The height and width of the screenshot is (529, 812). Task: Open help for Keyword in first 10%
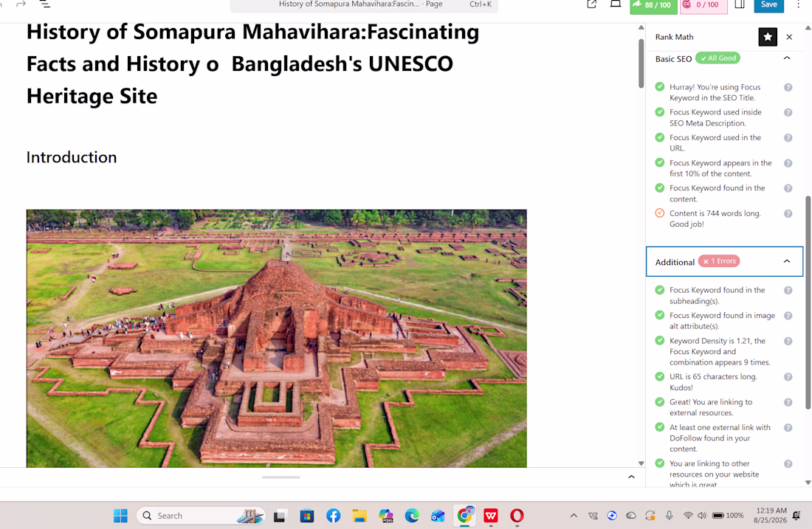point(788,163)
